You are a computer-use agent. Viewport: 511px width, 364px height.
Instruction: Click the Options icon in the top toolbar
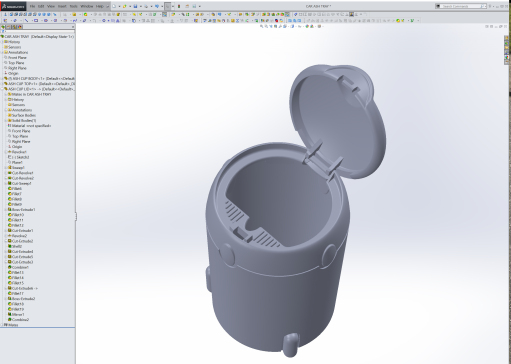pos(194,6)
